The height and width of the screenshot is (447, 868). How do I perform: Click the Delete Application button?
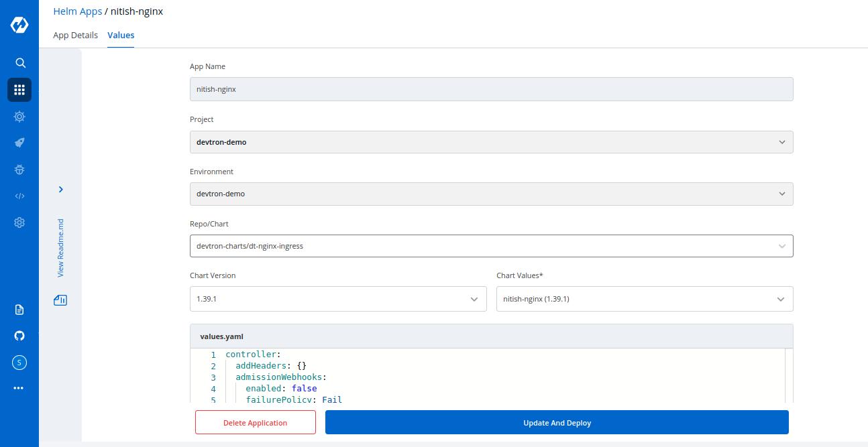(255, 423)
